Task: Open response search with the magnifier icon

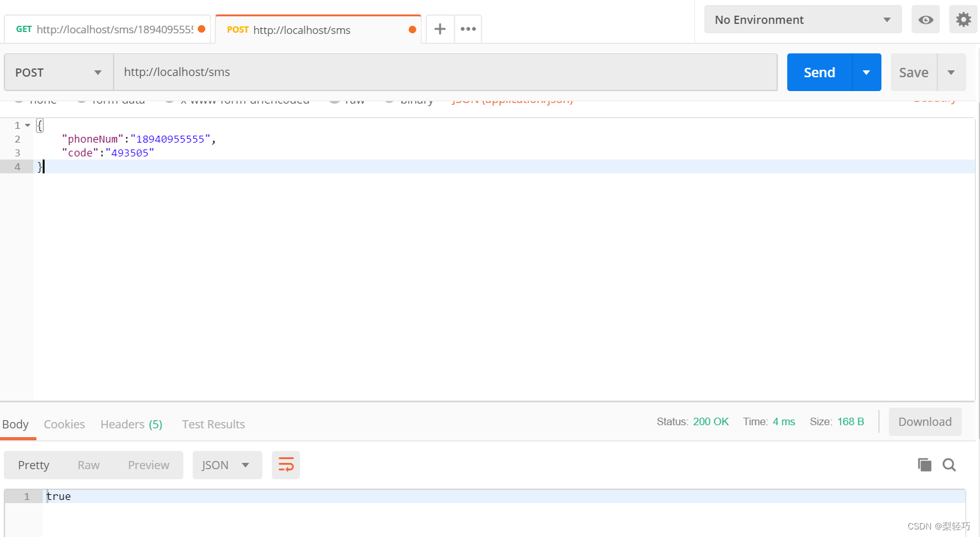Action: pos(949,465)
